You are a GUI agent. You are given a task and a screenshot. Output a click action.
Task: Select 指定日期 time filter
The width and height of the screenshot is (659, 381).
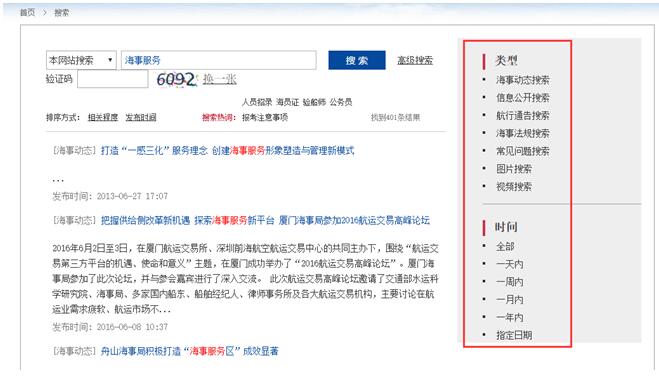514,335
